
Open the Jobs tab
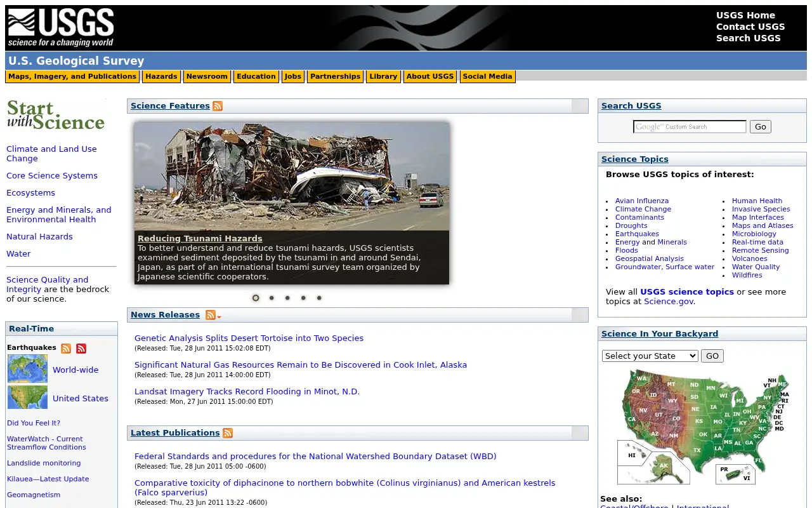point(293,77)
